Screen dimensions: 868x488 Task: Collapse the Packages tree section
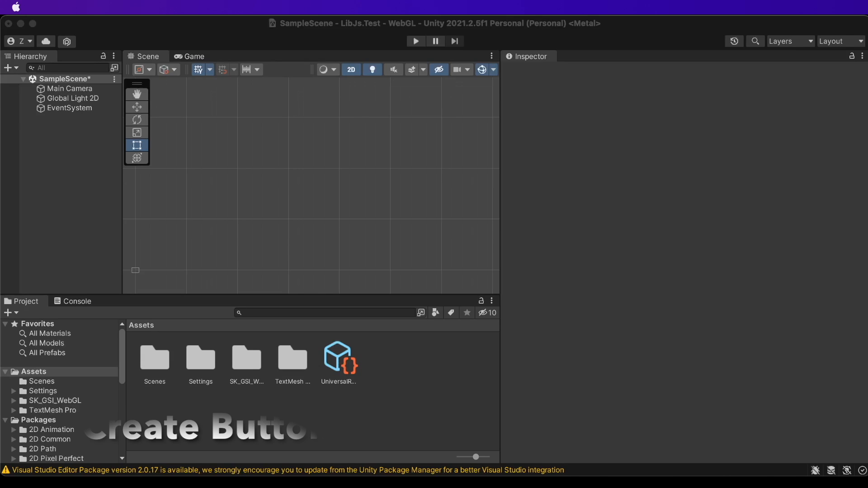[x=5, y=420]
